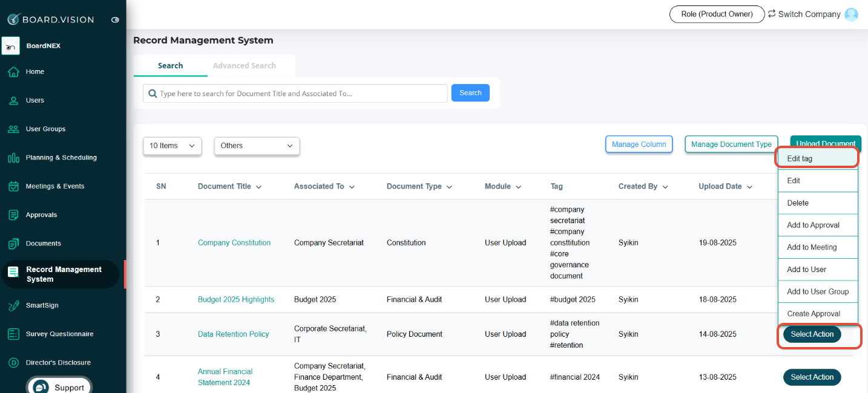Open Annual Financial Statement 2024 link
Viewport: 868px width, 393px height.
pyautogui.click(x=225, y=377)
